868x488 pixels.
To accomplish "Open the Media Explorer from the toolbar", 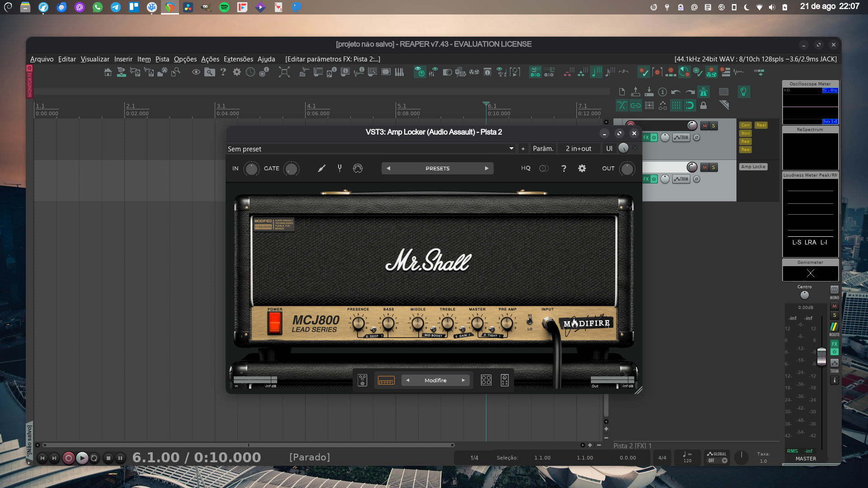I will click(209, 72).
